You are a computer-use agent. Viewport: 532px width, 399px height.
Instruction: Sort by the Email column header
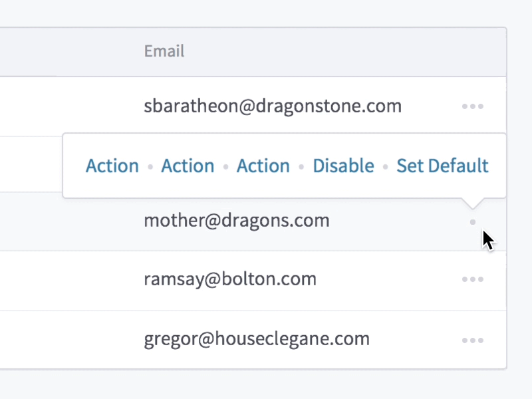(x=164, y=51)
